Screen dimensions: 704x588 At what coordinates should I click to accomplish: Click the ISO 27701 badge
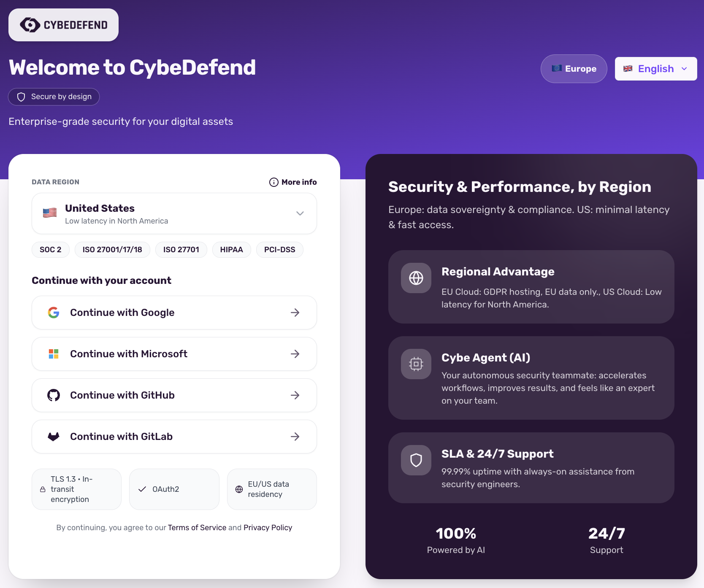[x=181, y=250]
